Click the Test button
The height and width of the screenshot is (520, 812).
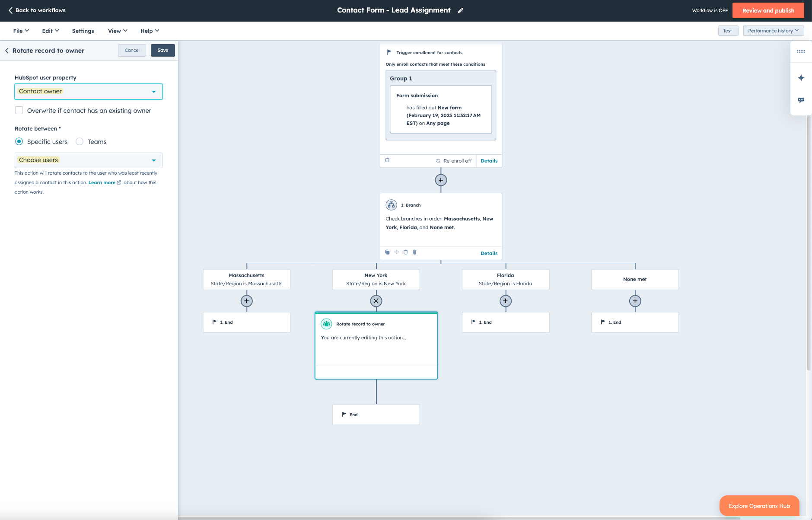pyautogui.click(x=728, y=31)
